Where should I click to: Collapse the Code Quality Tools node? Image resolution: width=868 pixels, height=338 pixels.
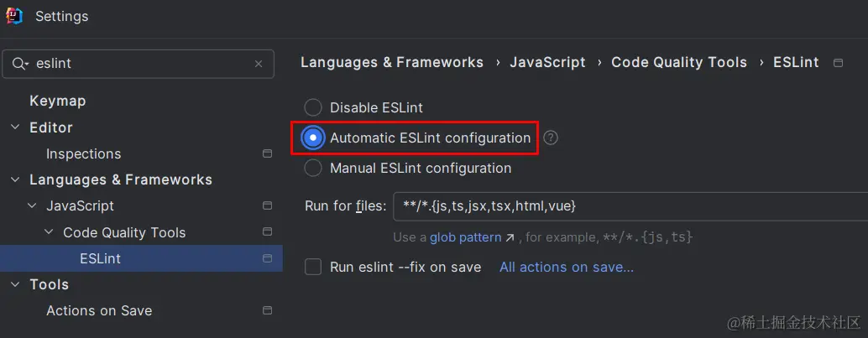tap(49, 231)
